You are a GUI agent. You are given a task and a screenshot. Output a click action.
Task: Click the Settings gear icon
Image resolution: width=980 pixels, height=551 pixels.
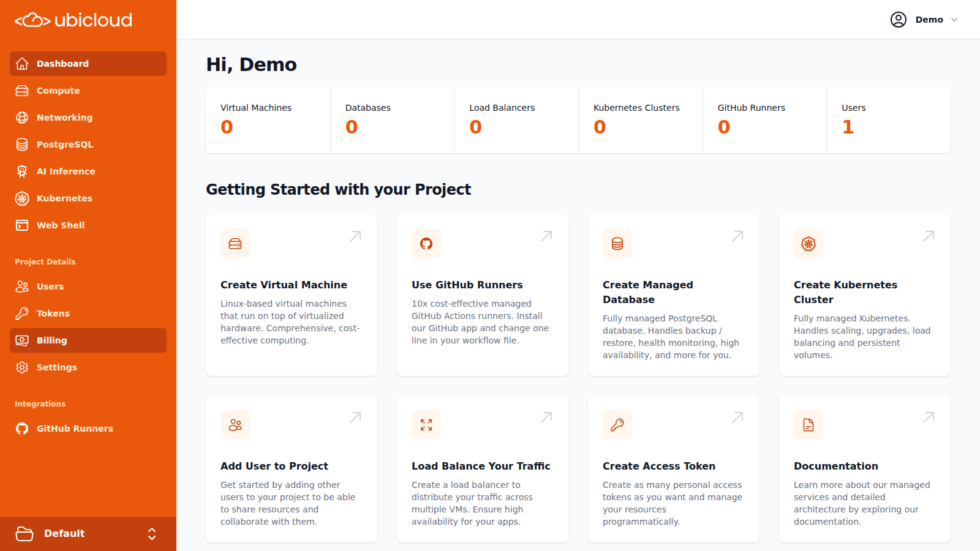pyautogui.click(x=22, y=367)
